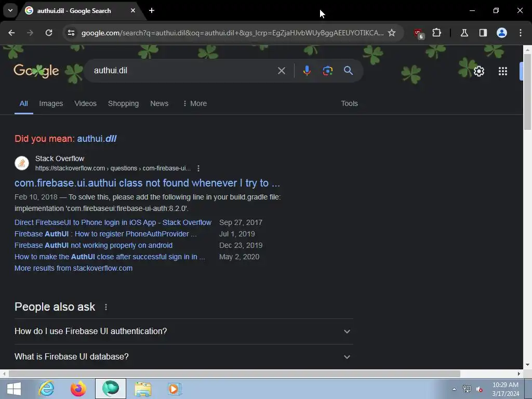Open the muted volume tray icon

click(480, 389)
